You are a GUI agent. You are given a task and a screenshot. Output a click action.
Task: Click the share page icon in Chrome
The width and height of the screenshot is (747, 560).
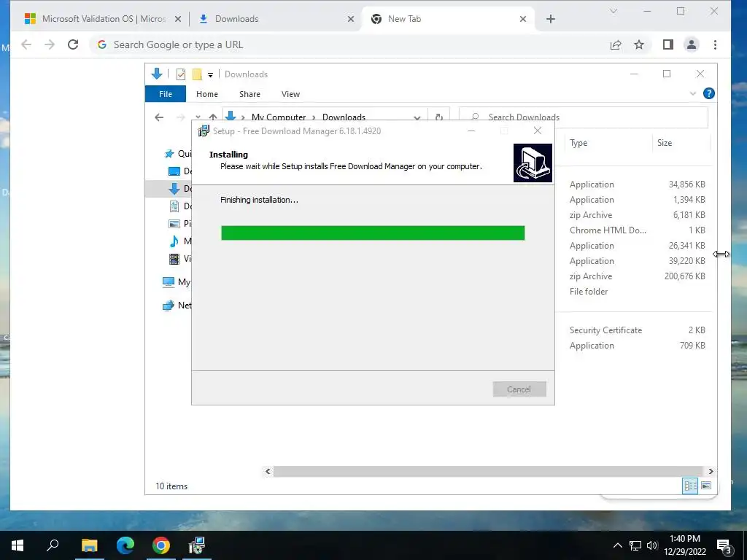click(x=616, y=44)
